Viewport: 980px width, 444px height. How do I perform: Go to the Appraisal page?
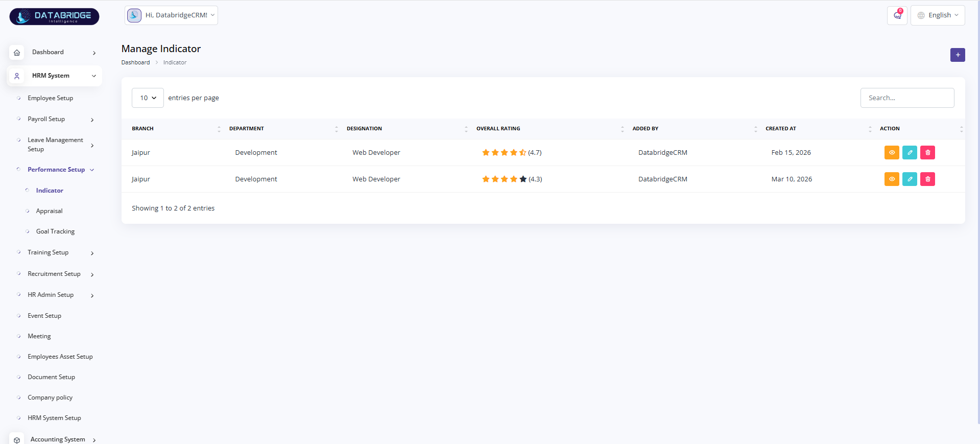coord(49,211)
